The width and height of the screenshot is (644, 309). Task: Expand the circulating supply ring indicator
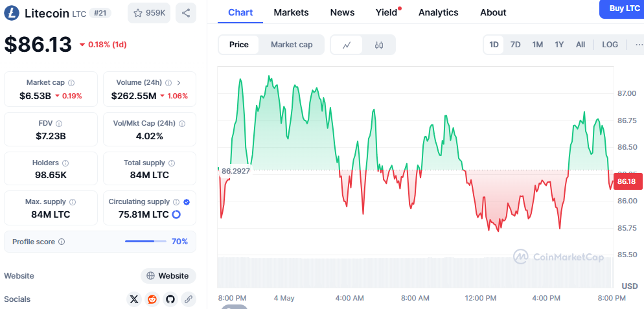176,214
